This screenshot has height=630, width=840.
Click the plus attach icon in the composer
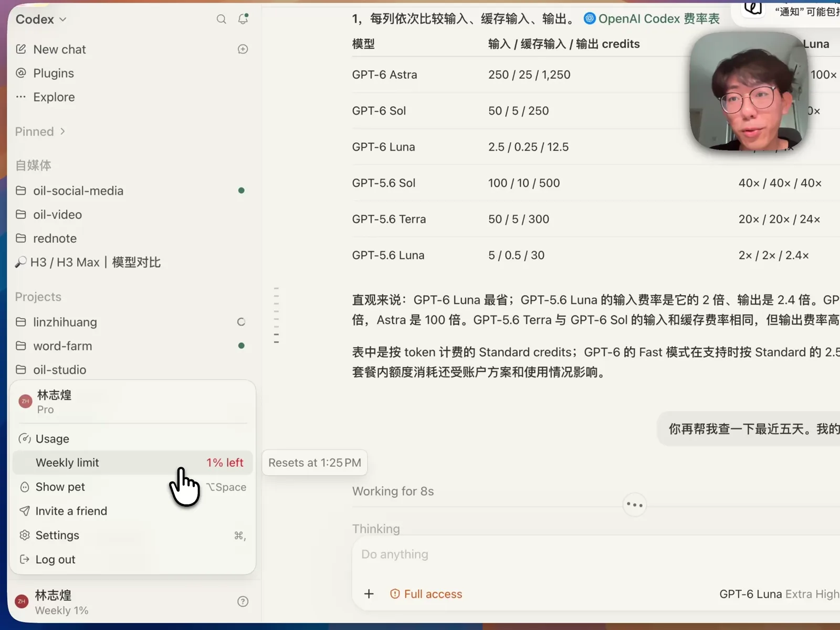pos(369,594)
